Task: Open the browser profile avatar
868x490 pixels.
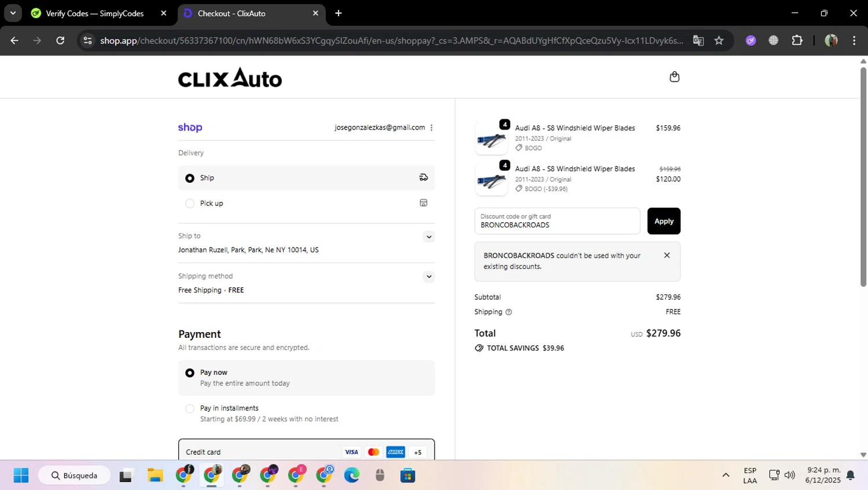Action: (x=831, y=40)
